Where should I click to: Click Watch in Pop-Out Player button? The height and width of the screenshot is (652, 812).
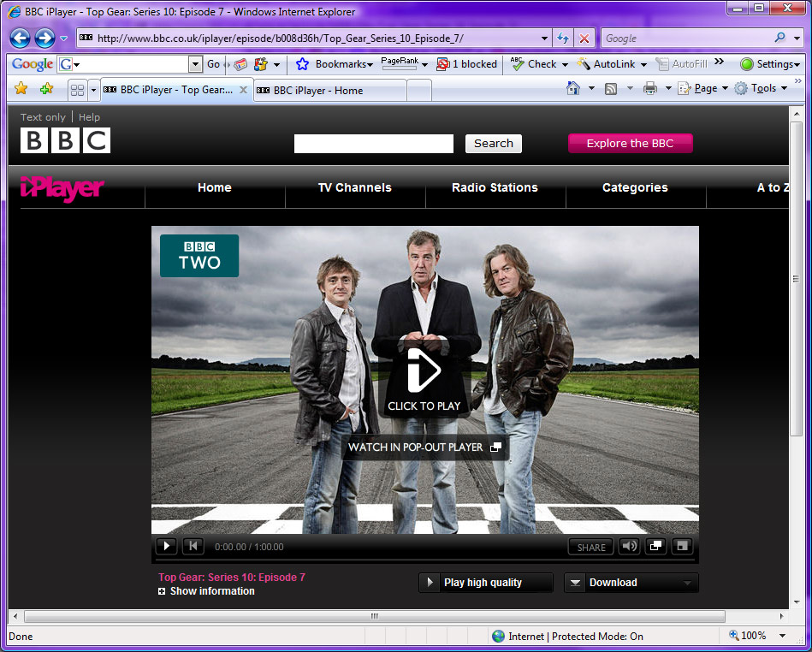424,448
